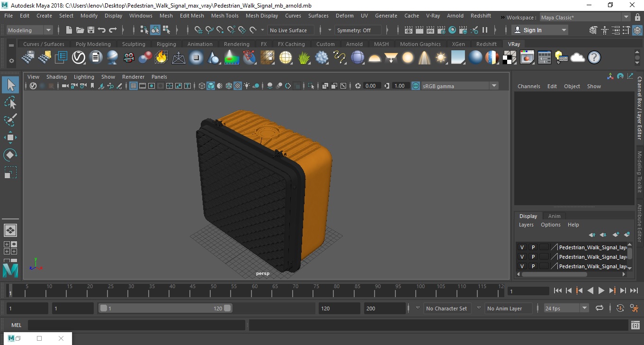Screen dimensions: 644x345
Task: Toggle textured display checker icon
Action: [x=238, y=86]
